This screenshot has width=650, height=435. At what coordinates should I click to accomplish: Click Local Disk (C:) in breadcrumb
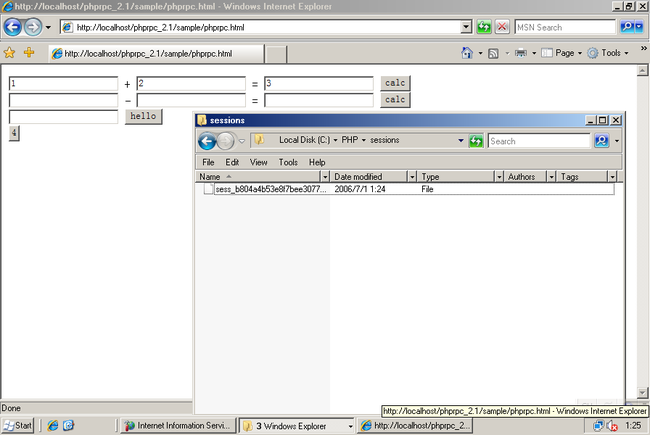click(x=304, y=140)
